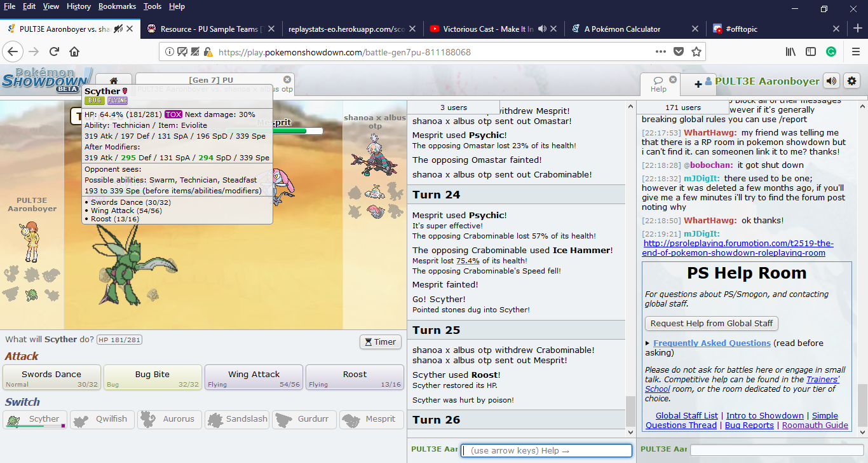Switch to Sandslash

coord(236,420)
